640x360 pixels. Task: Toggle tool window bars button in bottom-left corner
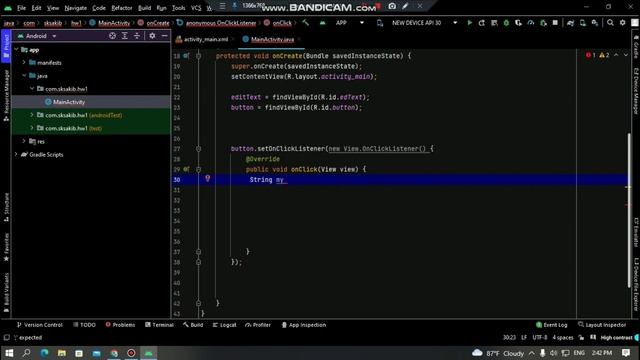coord(6,338)
